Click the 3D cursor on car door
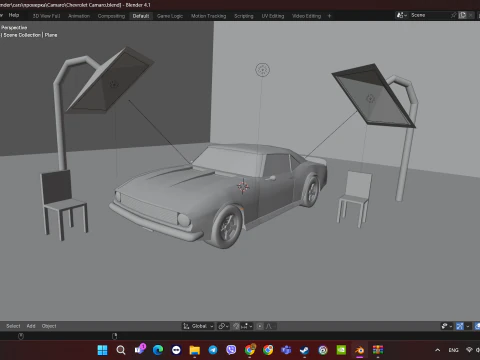 [243, 187]
